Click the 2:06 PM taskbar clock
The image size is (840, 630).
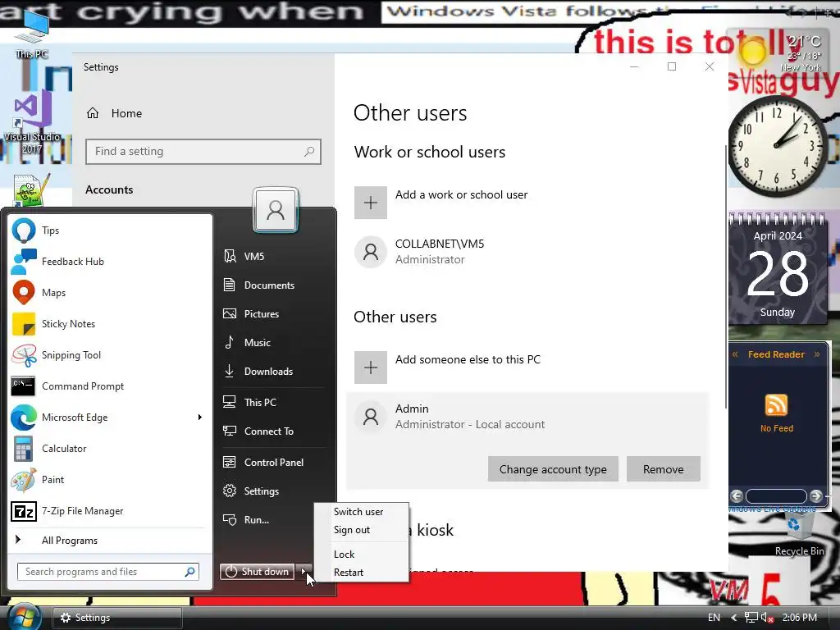click(799, 618)
